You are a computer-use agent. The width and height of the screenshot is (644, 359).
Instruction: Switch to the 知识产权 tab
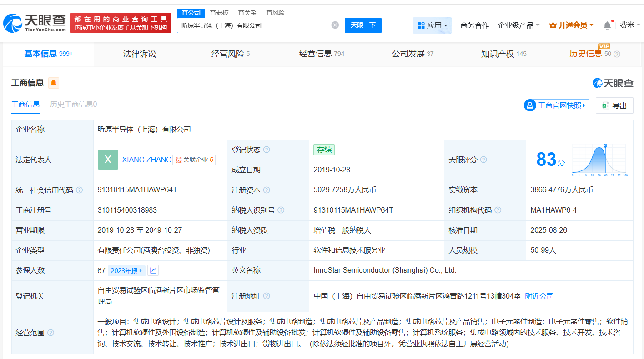coord(497,54)
